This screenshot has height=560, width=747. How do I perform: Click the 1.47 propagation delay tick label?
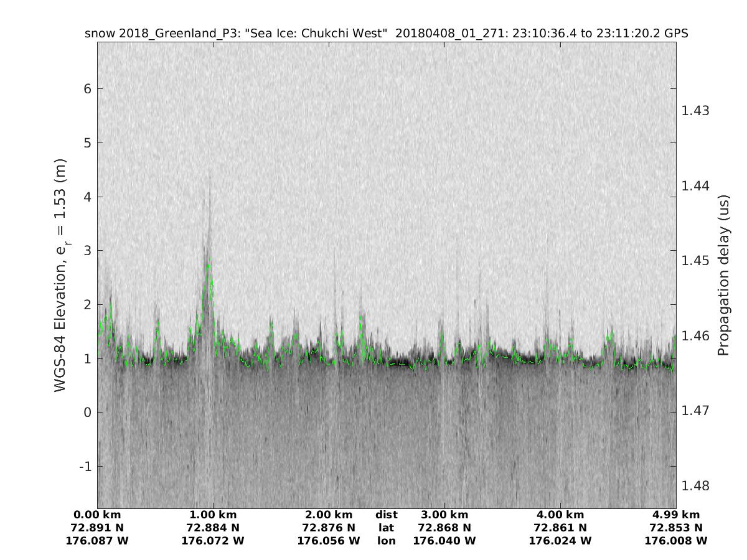click(695, 411)
